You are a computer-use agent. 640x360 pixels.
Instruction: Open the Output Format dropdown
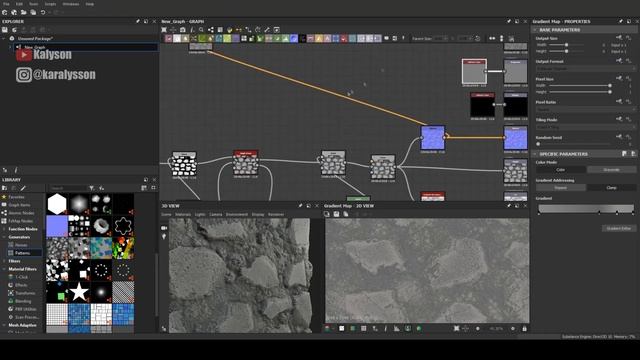tap(585, 68)
